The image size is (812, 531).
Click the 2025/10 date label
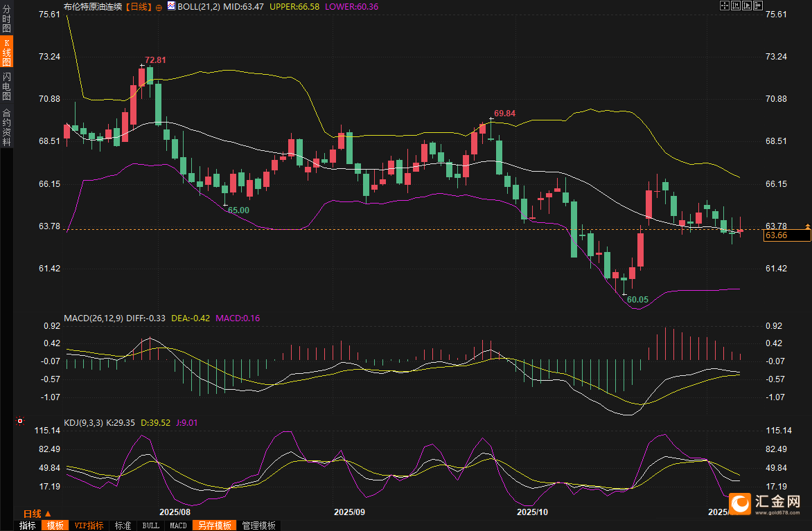(532, 512)
